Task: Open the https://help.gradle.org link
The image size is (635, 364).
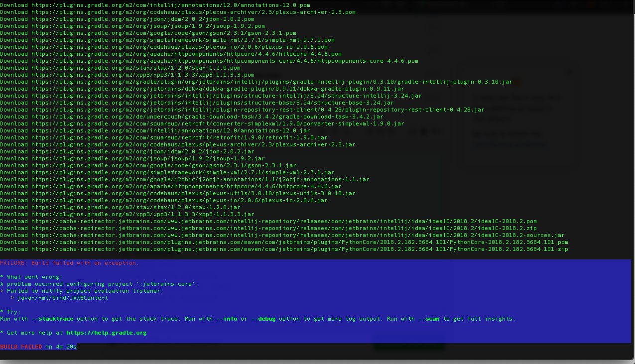Action: pyautogui.click(x=106, y=333)
